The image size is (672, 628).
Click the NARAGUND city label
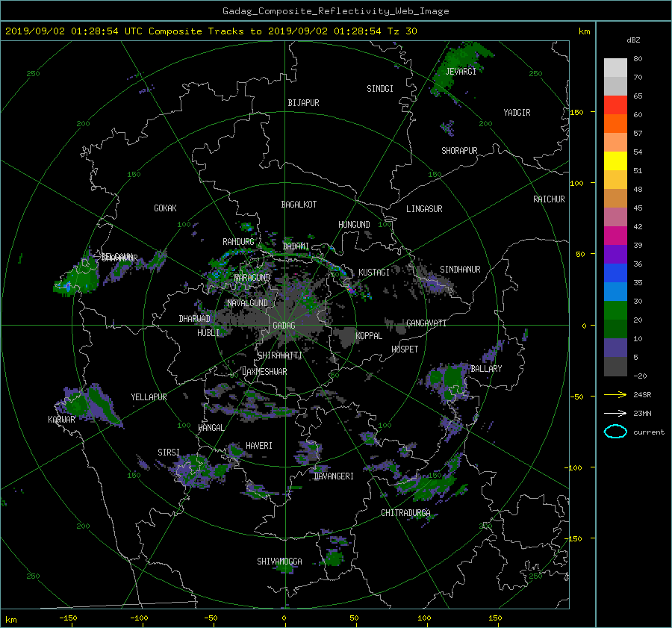pyautogui.click(x=252, y=278)
